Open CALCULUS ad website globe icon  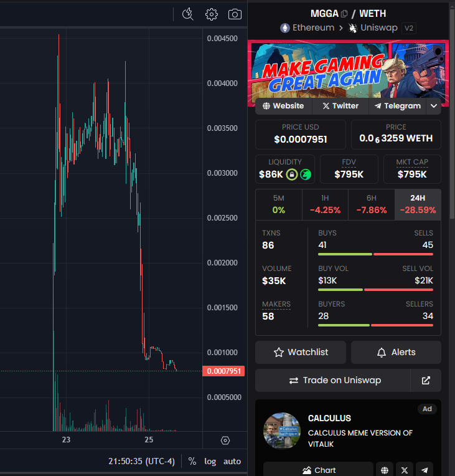tap(385, 470)
